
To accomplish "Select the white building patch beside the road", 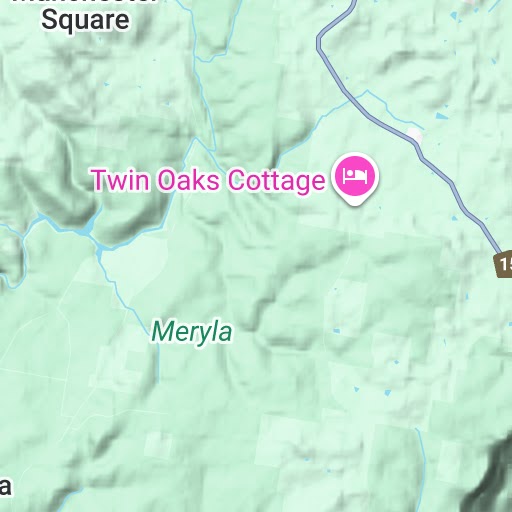I will 415,135.
